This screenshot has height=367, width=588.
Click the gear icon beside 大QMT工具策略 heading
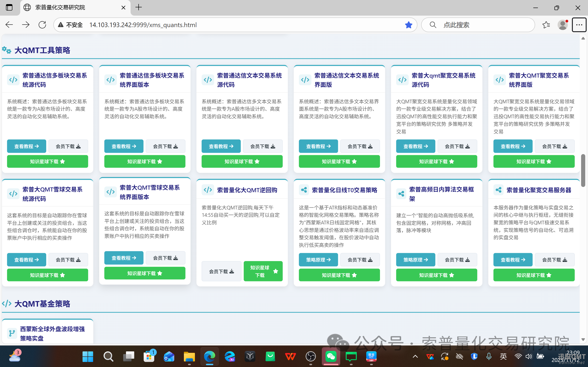tap(6, 50)
